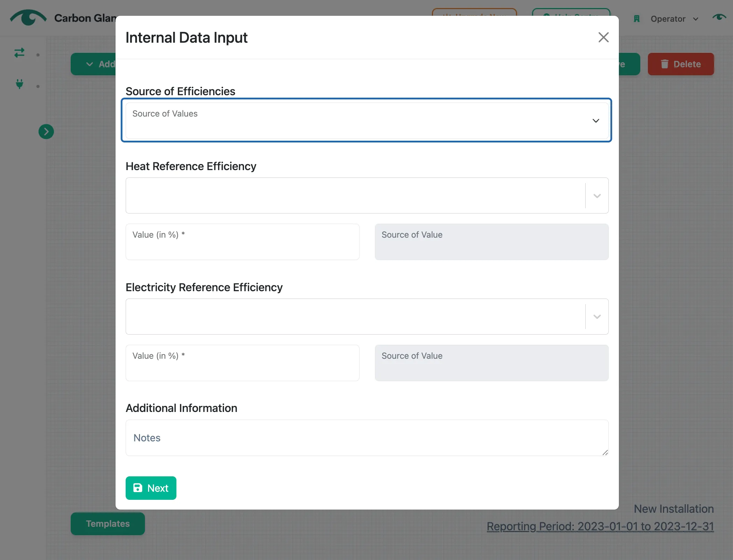
Task: Open the Operator account dropdown
Action: [x=674, y=19]
